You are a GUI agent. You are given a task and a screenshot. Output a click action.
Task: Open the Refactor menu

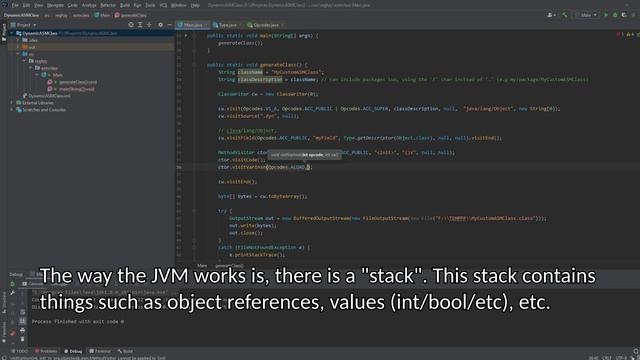108,5
